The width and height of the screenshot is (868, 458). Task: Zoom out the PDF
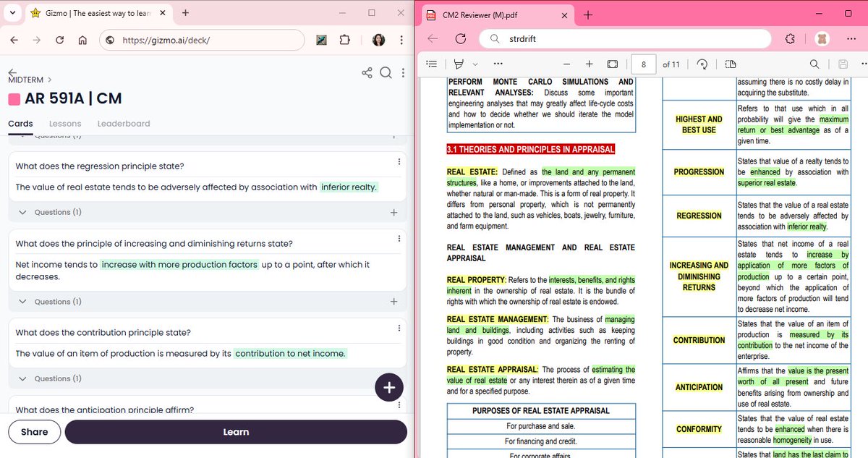click(x=566, y=64)
